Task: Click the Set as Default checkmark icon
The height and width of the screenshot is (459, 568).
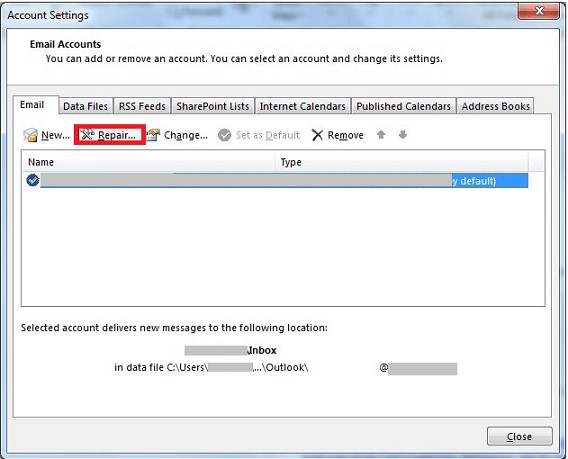Action: click(x=225, y=135)
